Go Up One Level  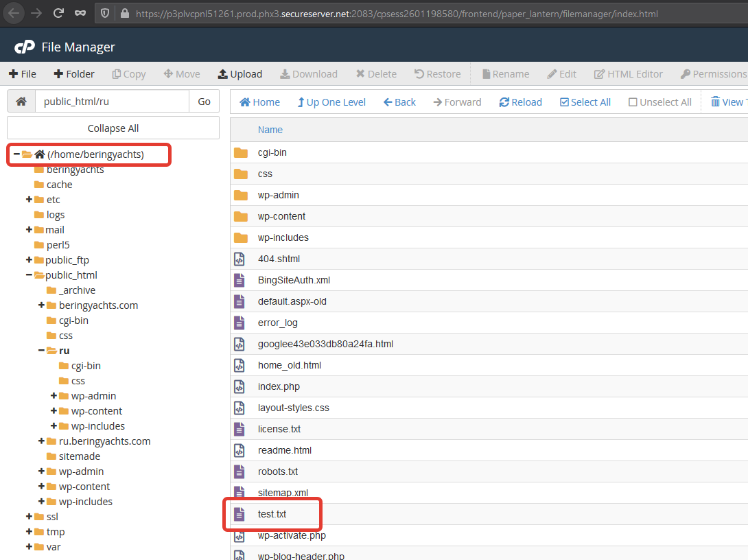tap(331, 102)
